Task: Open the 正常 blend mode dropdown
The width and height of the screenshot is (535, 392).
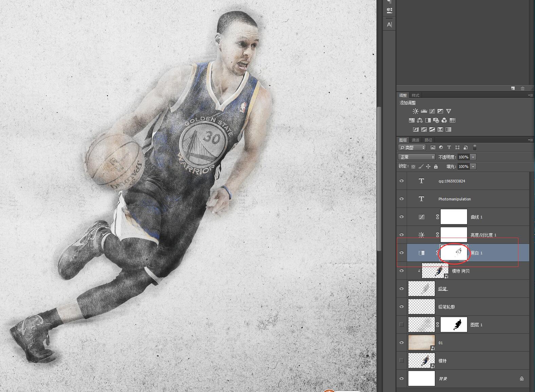Action: coord(417,157)
